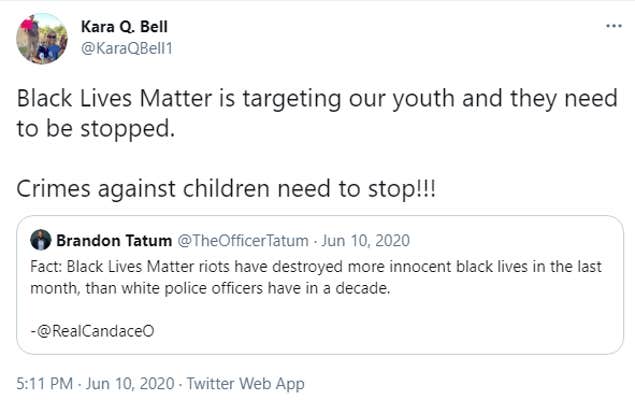This screenshot has height=400, width=635.
Task: Click the Brandon Tatum name in quote
Action: (x=113, y=241)
